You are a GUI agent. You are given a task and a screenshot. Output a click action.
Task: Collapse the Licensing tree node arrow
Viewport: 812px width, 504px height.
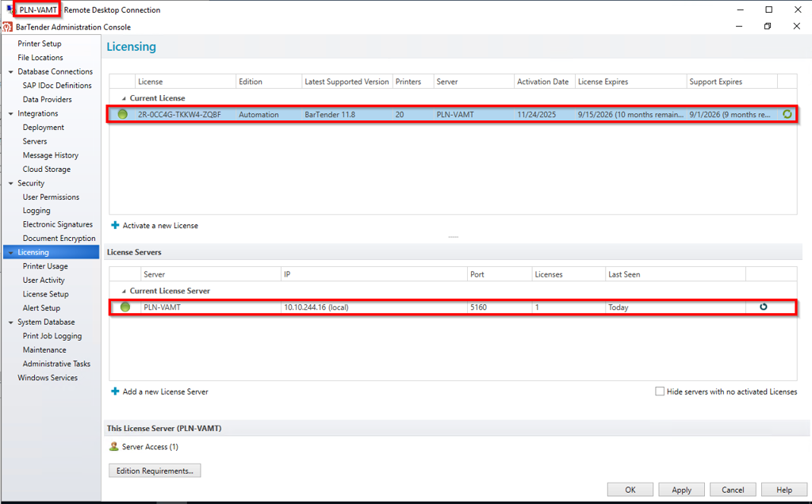[x=11, y=253]
